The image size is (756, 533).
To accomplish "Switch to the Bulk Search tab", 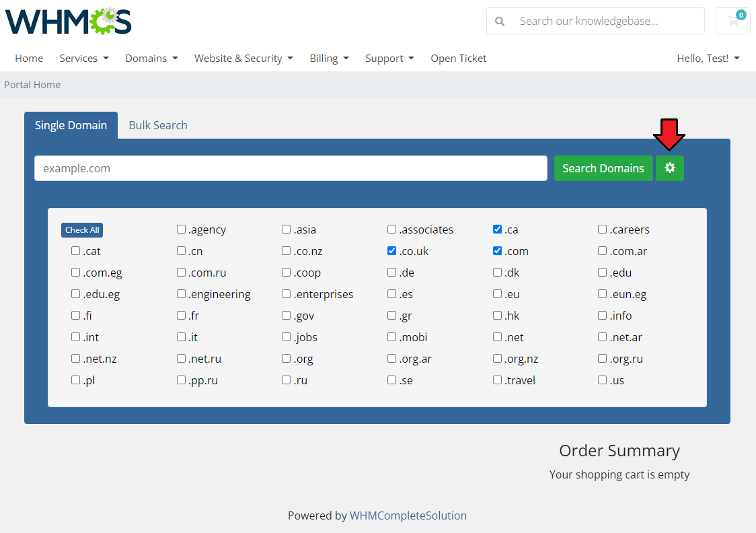I will click(x=157, y=125).
